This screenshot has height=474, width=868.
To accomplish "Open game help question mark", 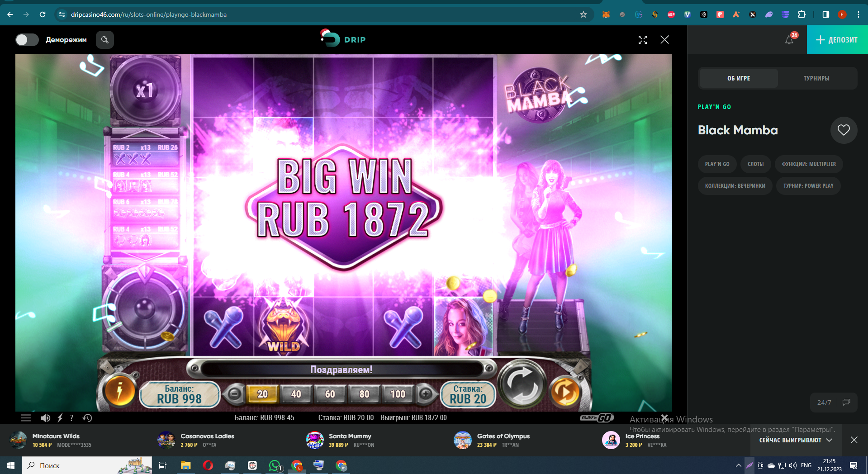I will [71, 418].
